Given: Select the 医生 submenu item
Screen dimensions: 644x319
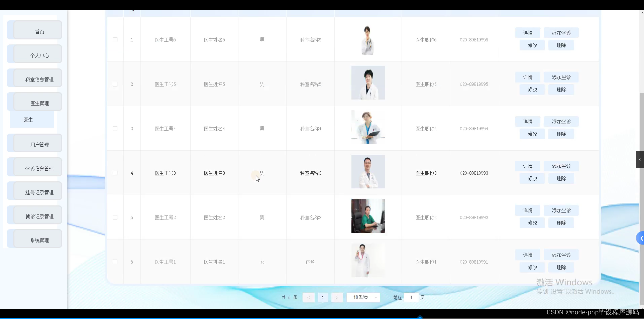Looking at the screenshot, I should 28,119.
